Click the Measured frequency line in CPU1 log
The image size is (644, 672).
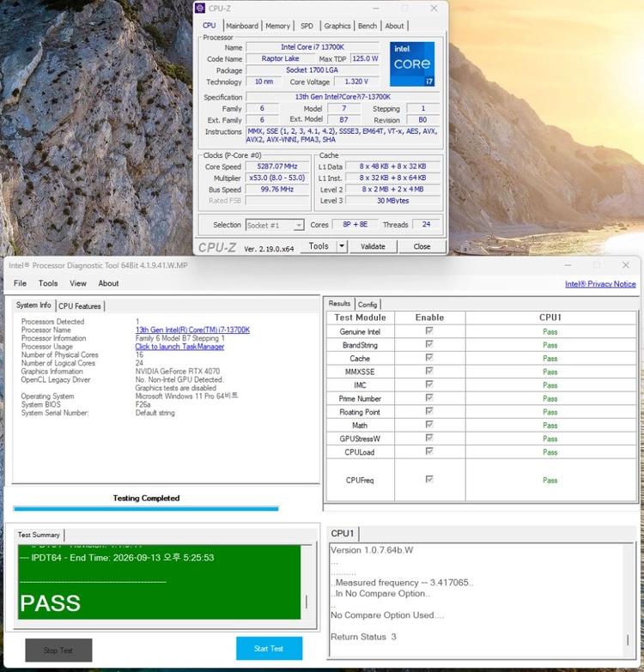point(402,583)
